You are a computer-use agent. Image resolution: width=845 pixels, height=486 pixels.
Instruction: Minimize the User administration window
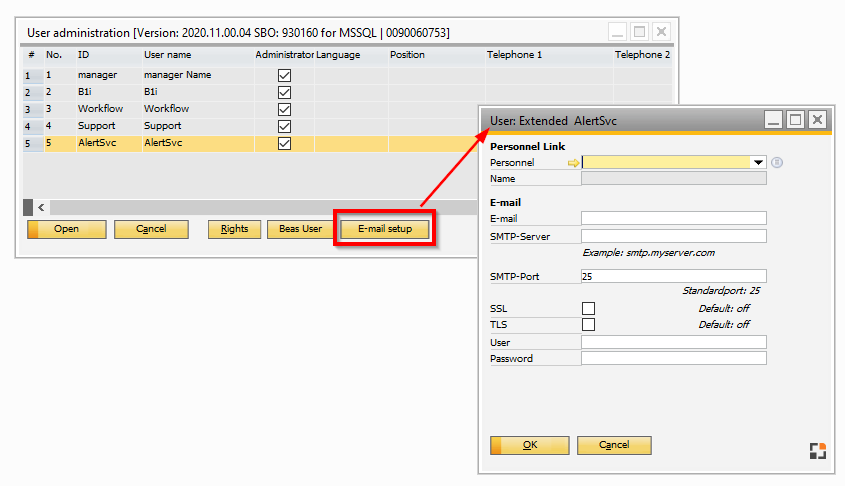coord(619,32)
